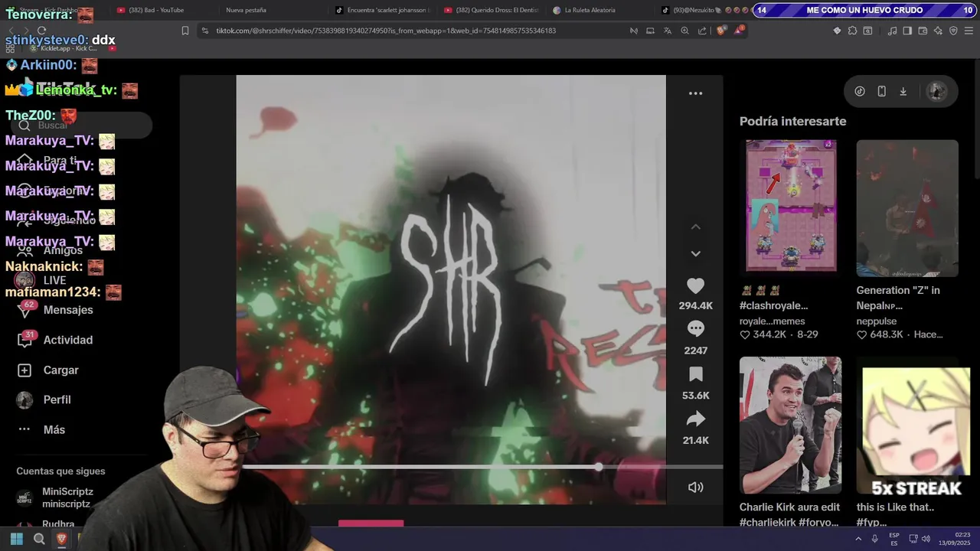Open Brave Shields lion icon
980x551 pixels.
click(721, 31)
